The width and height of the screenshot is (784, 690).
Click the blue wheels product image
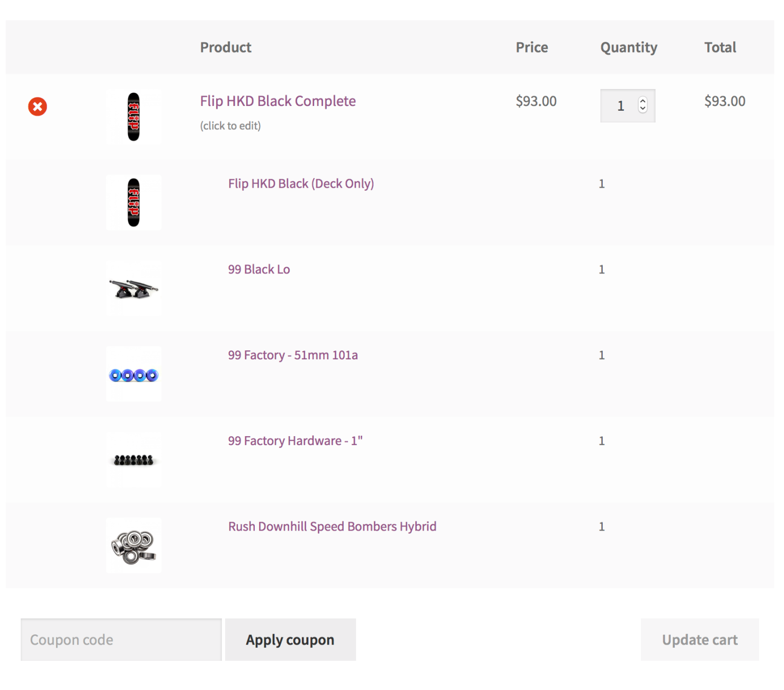(x=133, y=375)
